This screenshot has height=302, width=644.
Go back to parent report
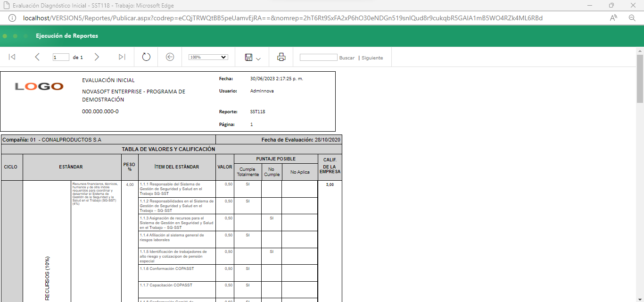(x=170, y=57)
